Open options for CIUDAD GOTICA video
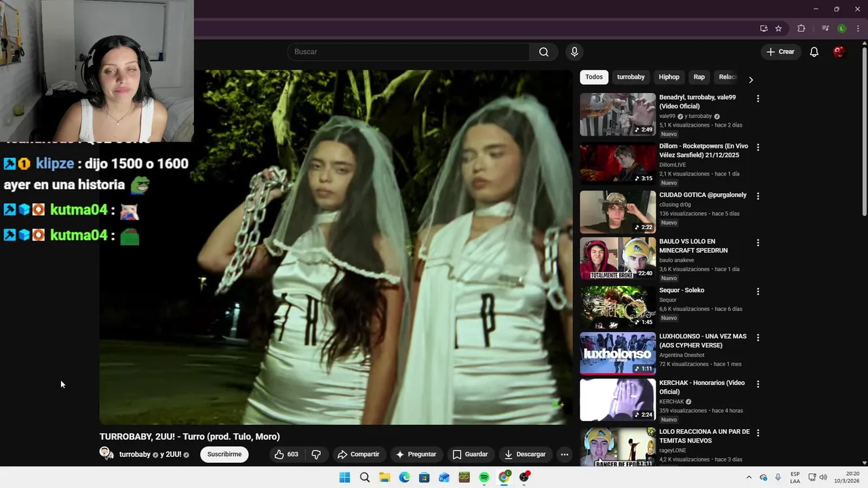 tap(757, 196)
